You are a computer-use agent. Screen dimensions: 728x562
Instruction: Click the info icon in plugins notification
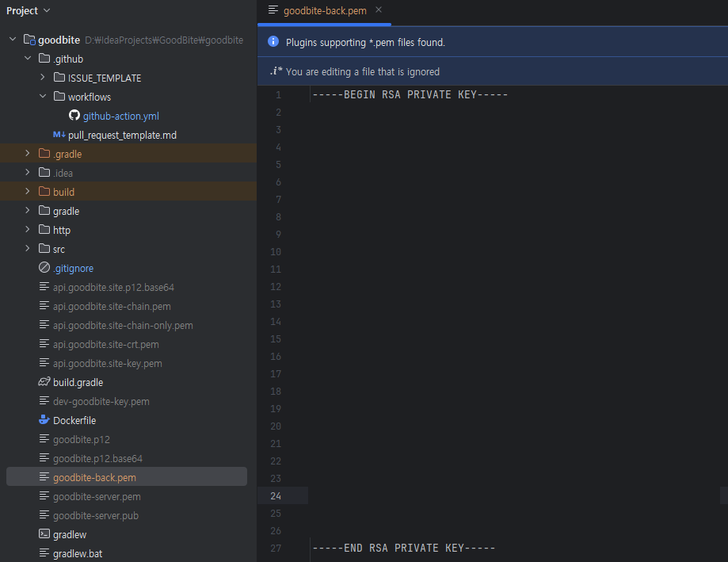point(273,41)
